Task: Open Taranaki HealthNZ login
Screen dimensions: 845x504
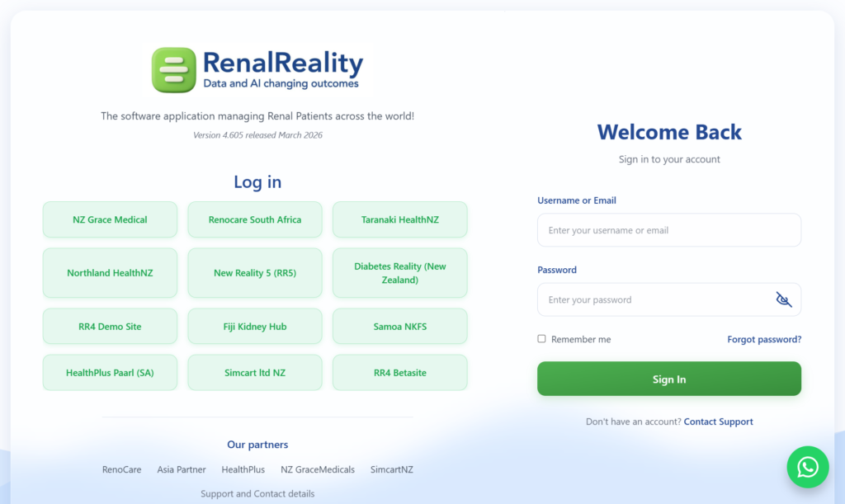Action: (x=399, y=219)
